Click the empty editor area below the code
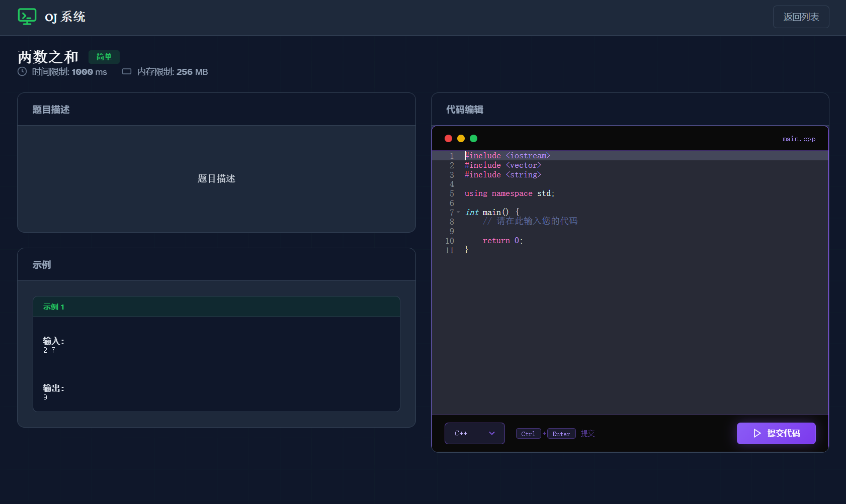The width and height of the screenshot is (846, 504). (x=630, y=334)
